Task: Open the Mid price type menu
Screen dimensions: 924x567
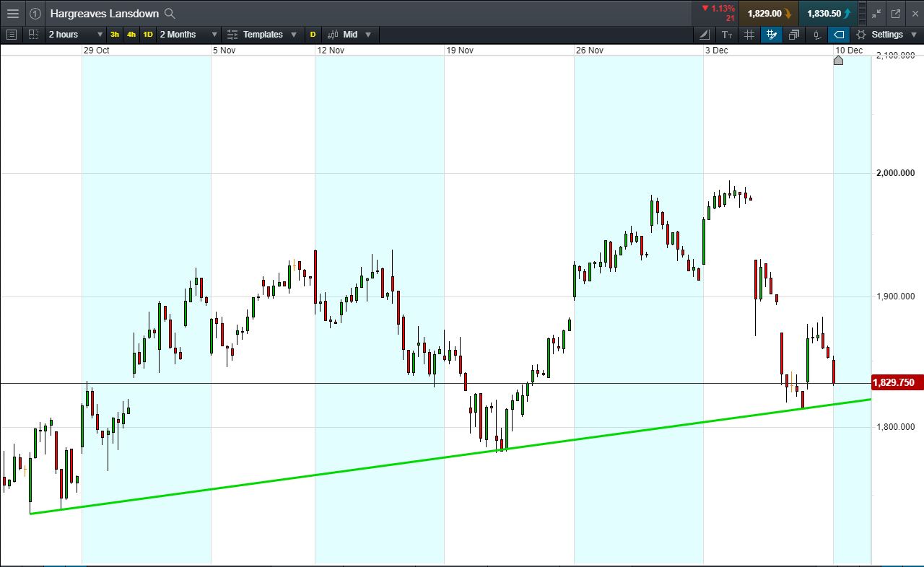Action: click(349, 35)
